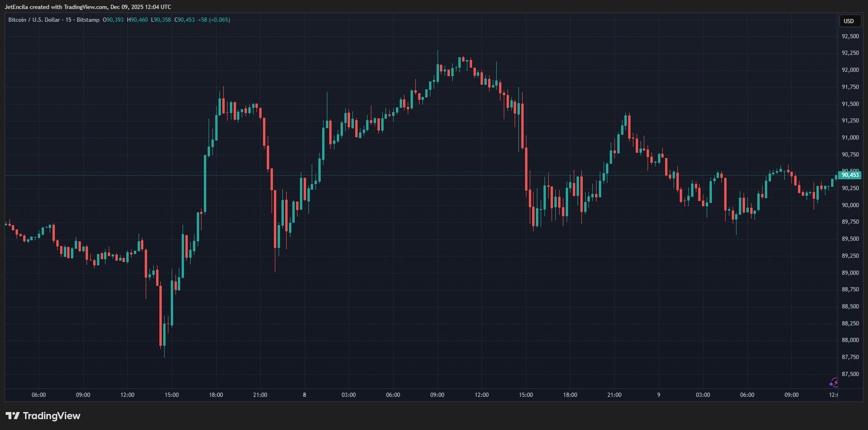Click the close value C90,453

pos(184,20)
